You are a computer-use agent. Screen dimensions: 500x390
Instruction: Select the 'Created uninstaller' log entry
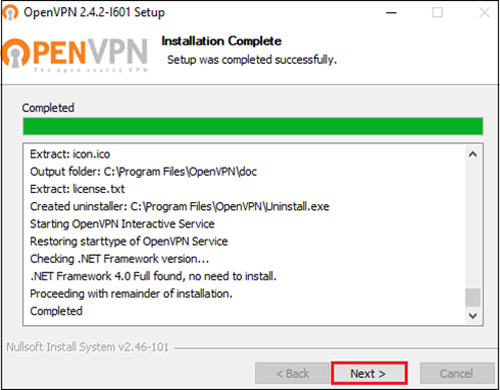(180, 206)
